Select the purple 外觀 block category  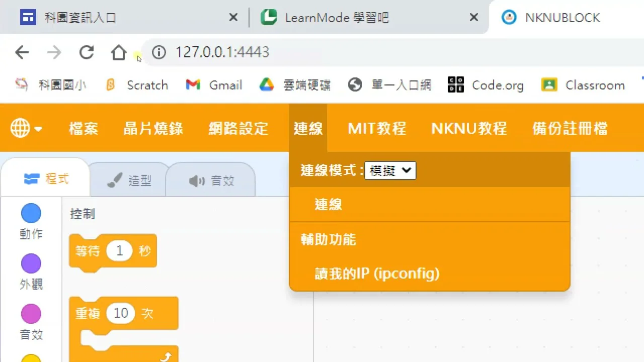point(31,272)
